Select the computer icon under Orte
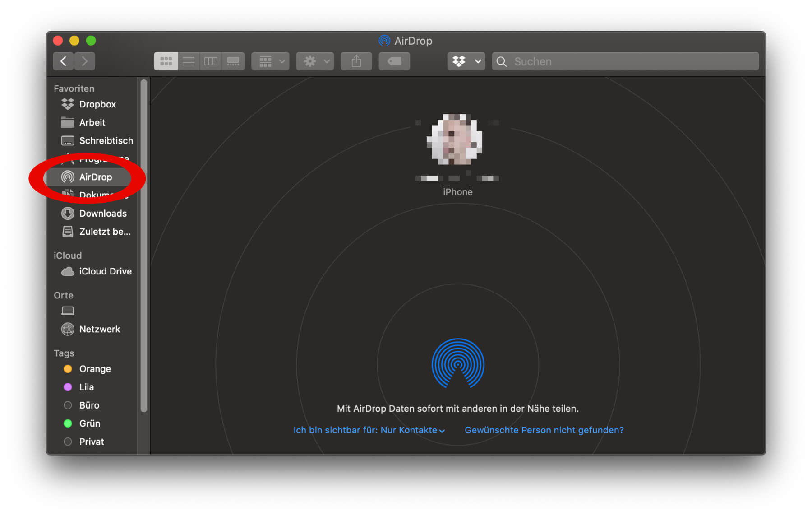The width and height of the screenshot is (812, 516). coord(68,311)
